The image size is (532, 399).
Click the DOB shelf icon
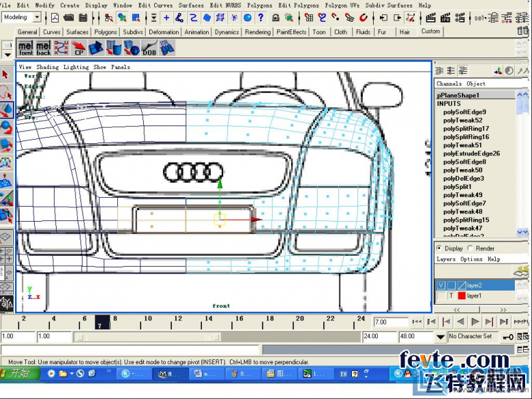pos(149,48)
